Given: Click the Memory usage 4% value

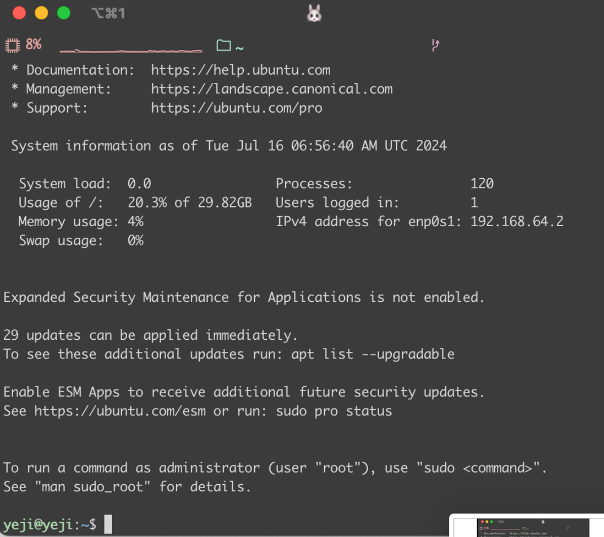Looking at the screenshot, I should pos(136,222).
